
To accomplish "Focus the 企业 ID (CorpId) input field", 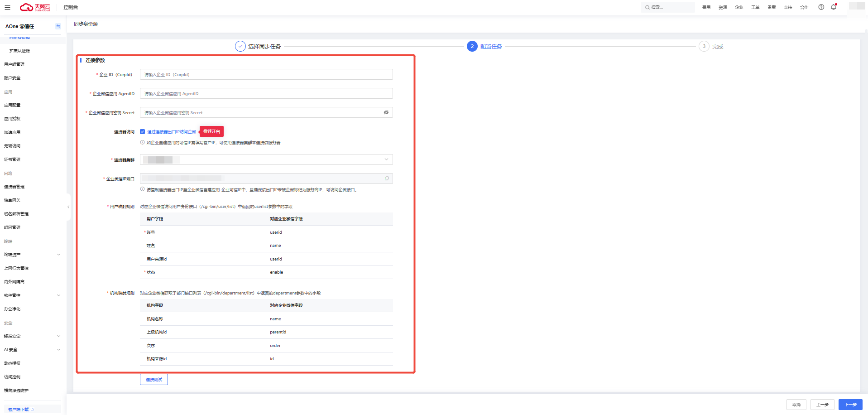I will coord(266,74).
